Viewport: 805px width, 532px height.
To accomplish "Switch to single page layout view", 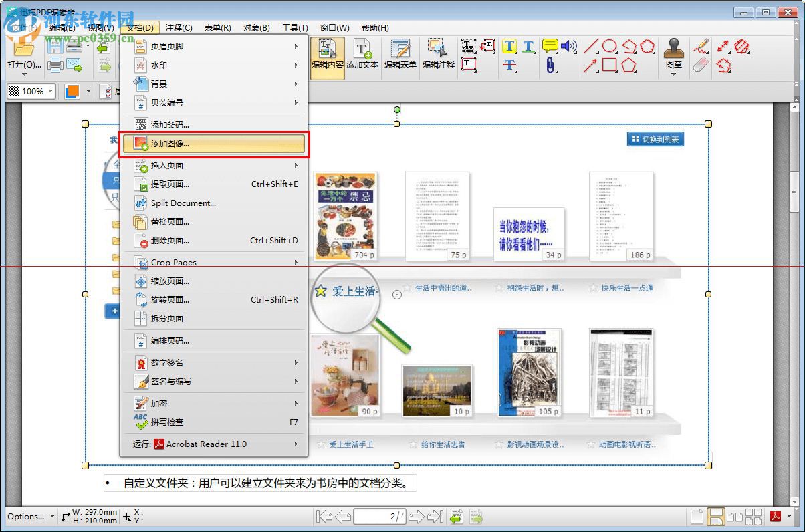I will (697, 516).
